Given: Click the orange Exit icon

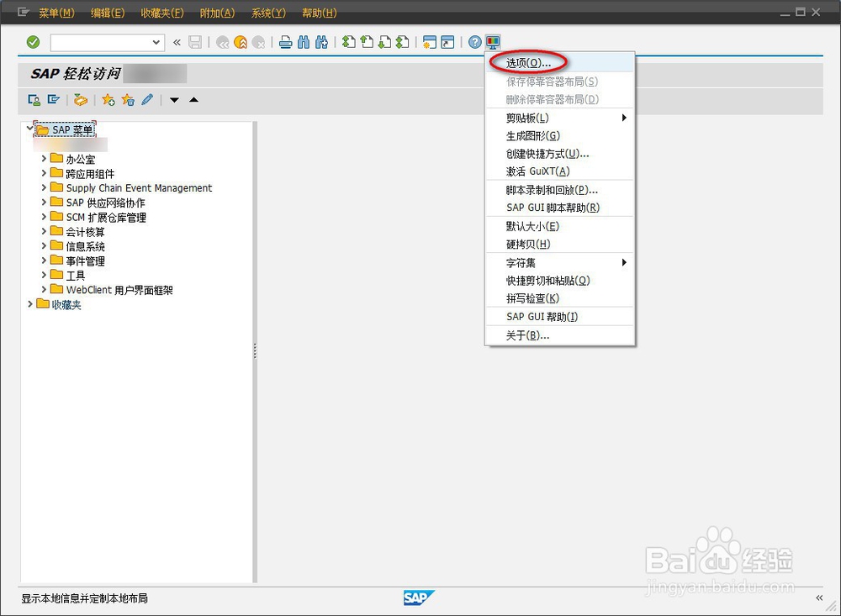Looking at the screenshot, I should pyautogui.click(x=241, y=42).
